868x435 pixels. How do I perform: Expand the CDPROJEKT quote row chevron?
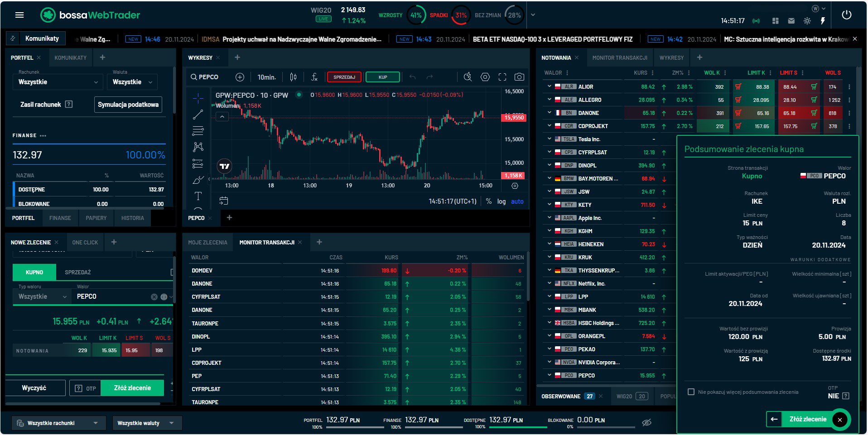tap(549, 126)
